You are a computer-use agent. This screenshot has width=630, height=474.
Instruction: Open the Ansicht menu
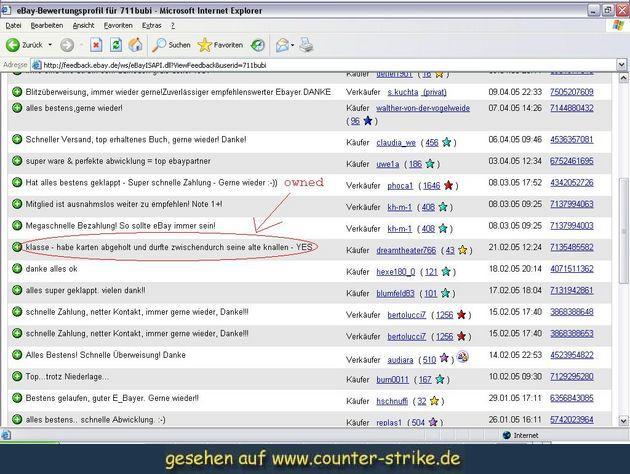(x=83, y=26)
